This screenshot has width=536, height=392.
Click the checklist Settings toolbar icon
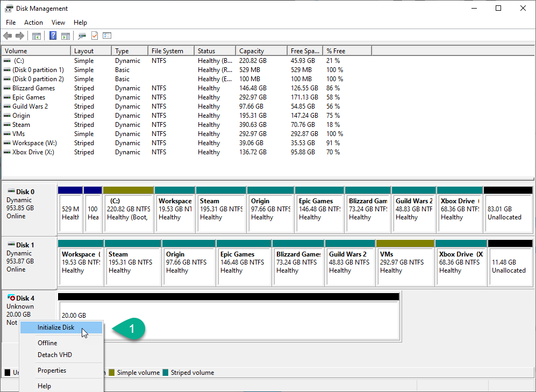point(107,36)
